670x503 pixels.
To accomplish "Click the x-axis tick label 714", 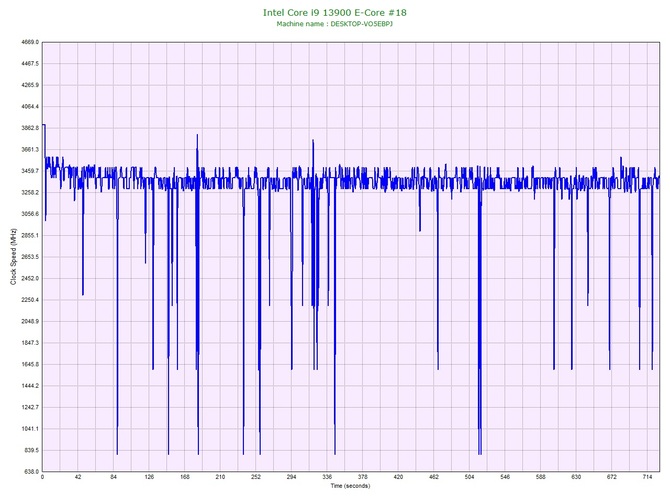I will [647, 477].
